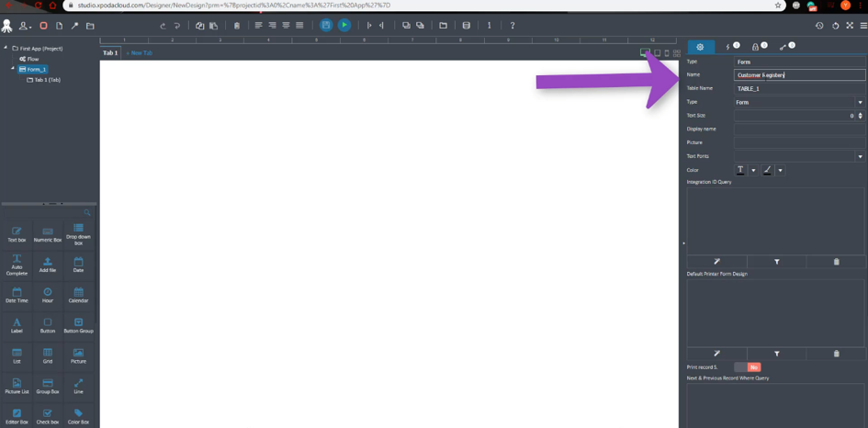This screenshot has width=868, height=428.
Task: Toggle Print record S. switch
Action: (748, 367)
